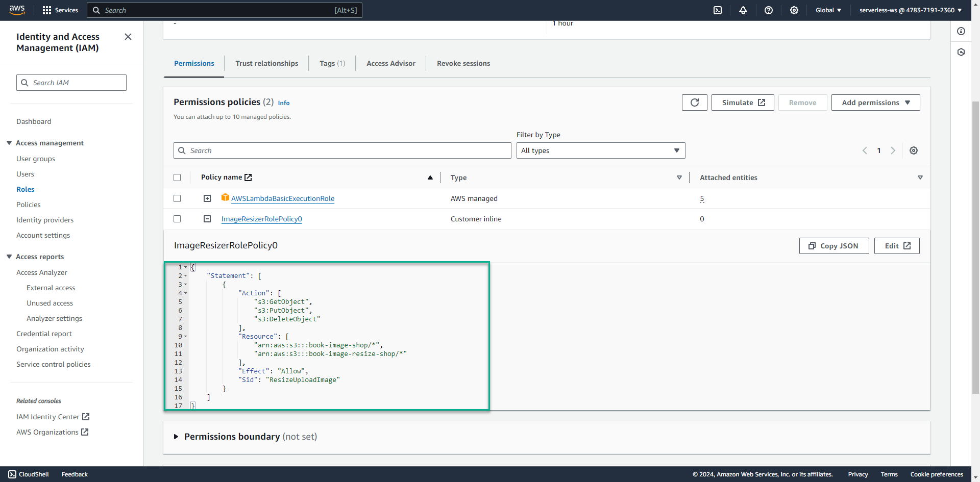This screenshot has height=482, width=980.
Task: Open the Attached entities column sort dropdown
Action: 920,177
